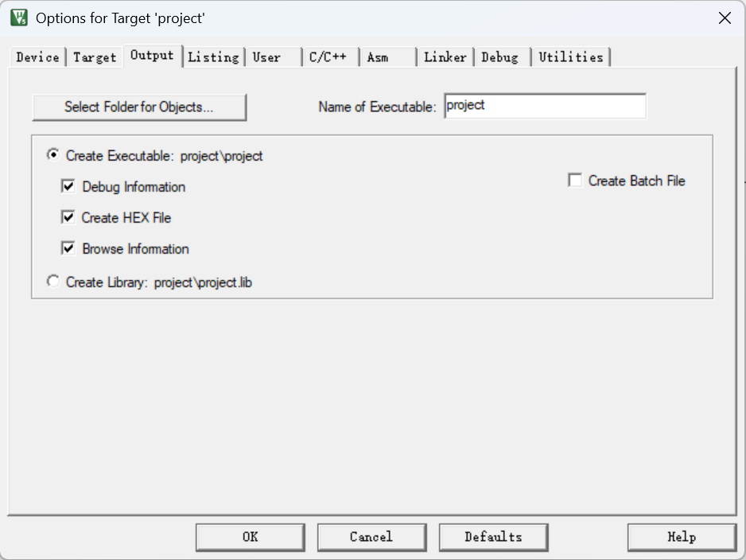746x560 pixels.
Task: Switch to the Device tab
Action: (x=37, y=57)
